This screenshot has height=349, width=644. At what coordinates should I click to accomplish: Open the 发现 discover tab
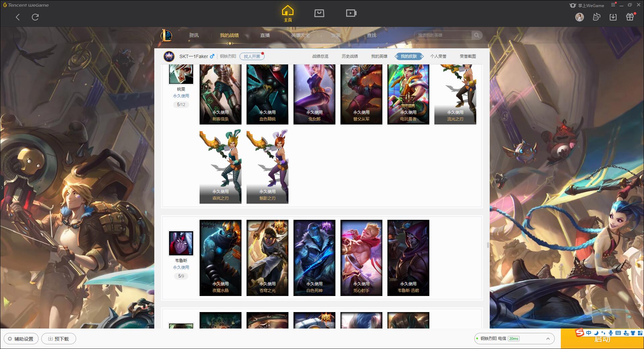(x=336, y=35)
